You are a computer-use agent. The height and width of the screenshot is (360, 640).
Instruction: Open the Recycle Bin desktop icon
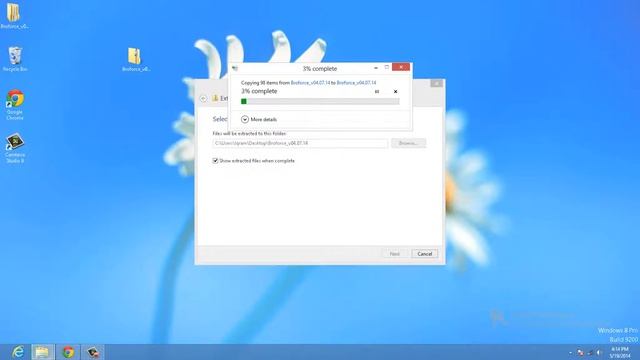15,59
